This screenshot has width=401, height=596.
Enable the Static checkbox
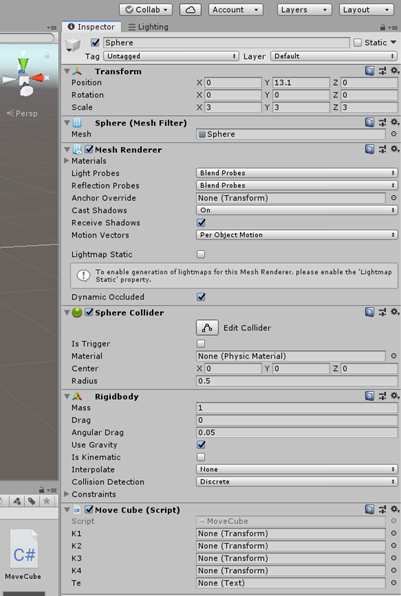[x=357, y=42]
